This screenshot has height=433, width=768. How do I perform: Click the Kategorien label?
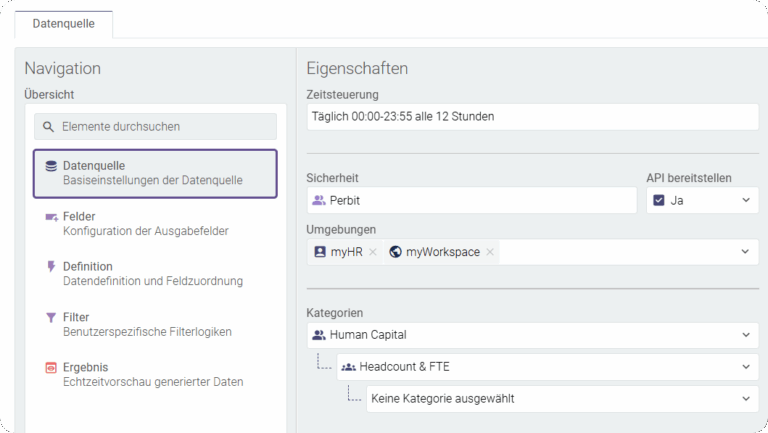point(335,313)
